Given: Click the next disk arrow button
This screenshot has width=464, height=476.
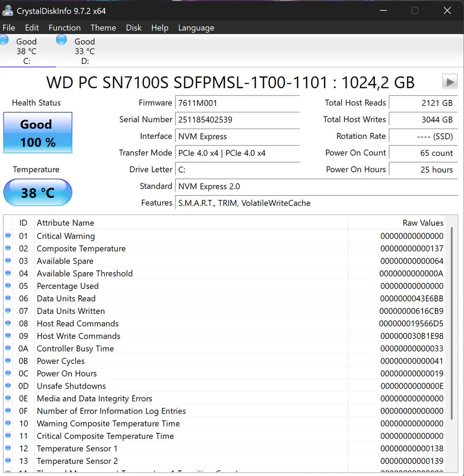Looking at the screenshot, I should (450, 82).
